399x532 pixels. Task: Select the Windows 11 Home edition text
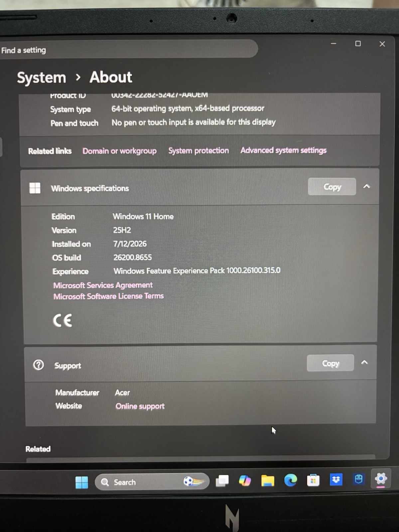143,216
